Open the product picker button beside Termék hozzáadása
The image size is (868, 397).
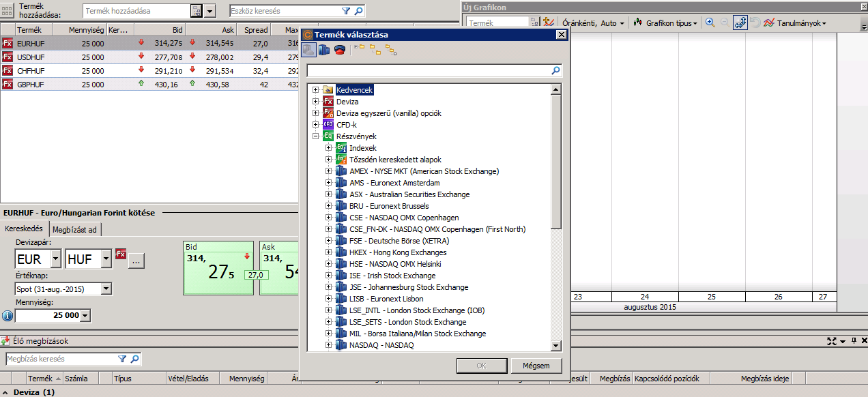[x=197, y=11]
